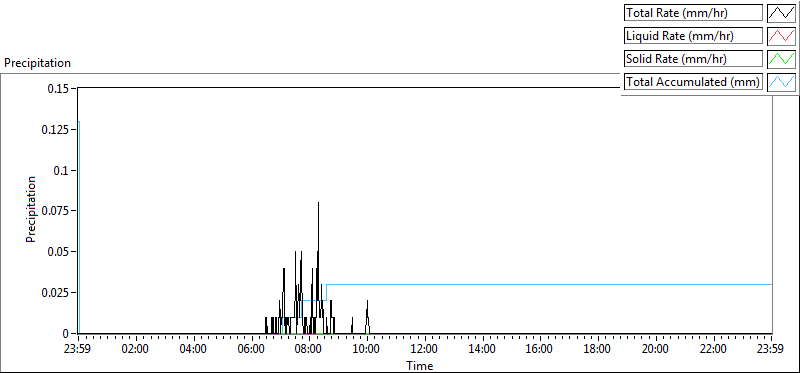The height and width of the screenshot is (373, 800).
Task: Click the green Solid Rate line style icon
Action: click(781, 59)
